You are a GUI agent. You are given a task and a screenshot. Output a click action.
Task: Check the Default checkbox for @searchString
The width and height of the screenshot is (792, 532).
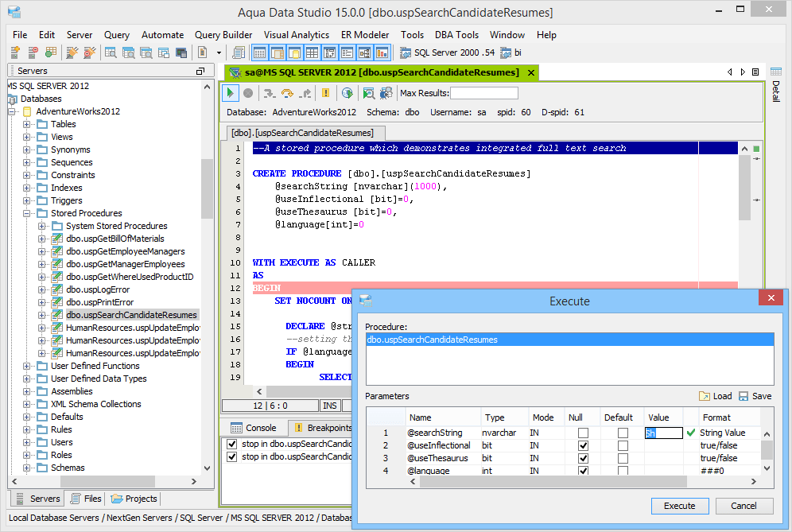(x=623, y=433)
